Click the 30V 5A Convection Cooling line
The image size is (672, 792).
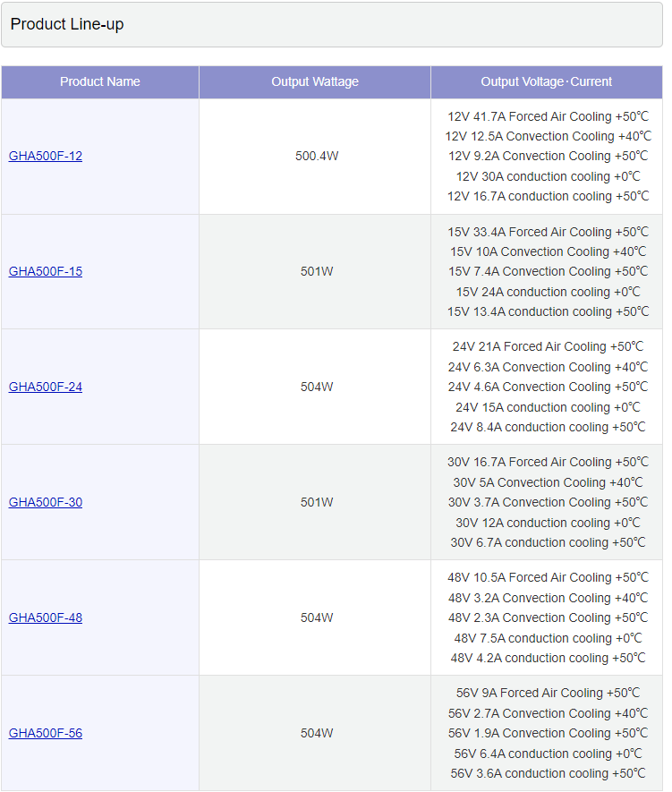pyautogui.click(x=548, y=482)
